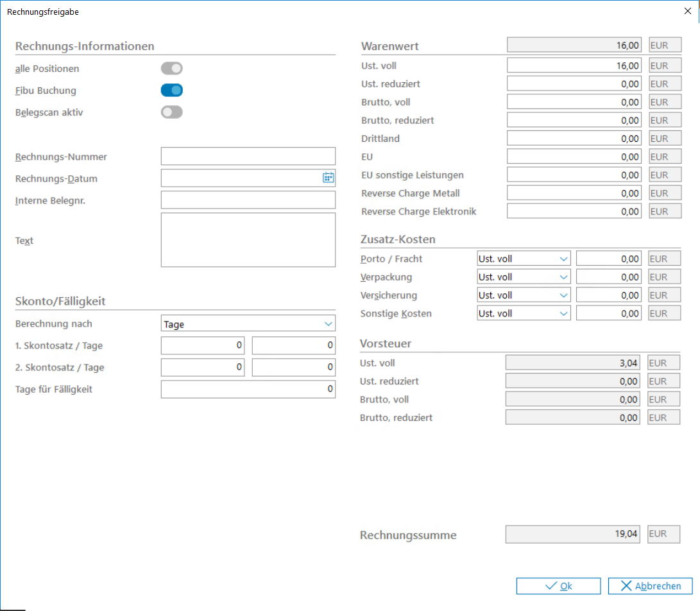700x611 pixels.
Task: Focus the Rechnungs-Nummer input field
Action: (248, 157)
